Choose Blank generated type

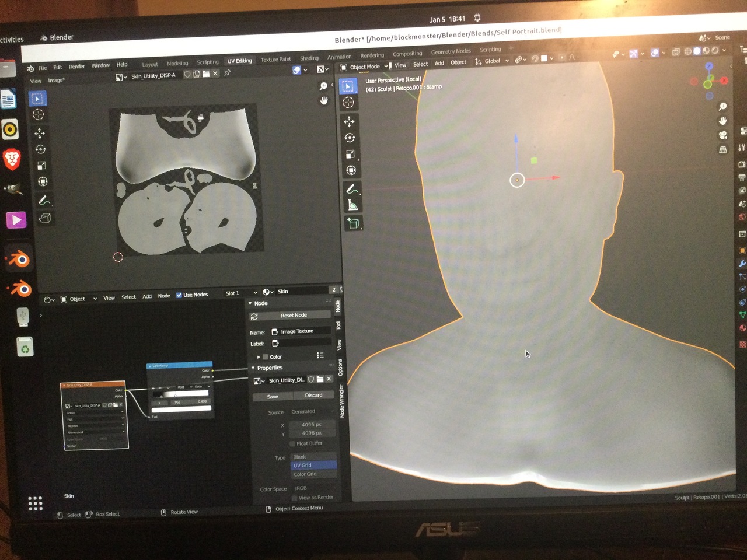313,457
